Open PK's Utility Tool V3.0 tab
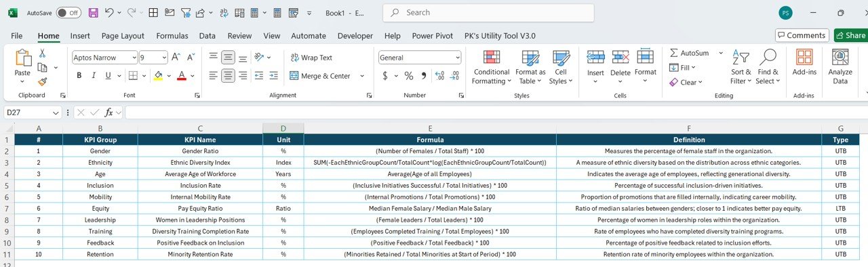The width and height of the screenshot is (868, 267). (x=500, y=36)
